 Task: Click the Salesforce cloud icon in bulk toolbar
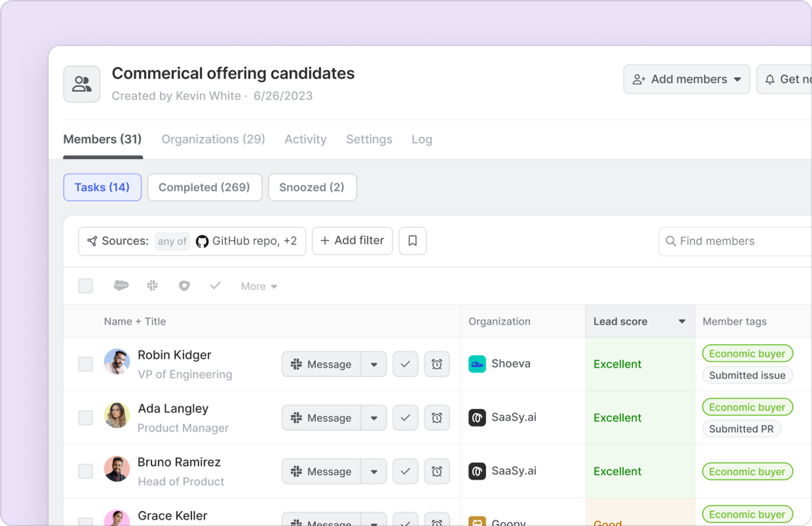coord(121,286)
